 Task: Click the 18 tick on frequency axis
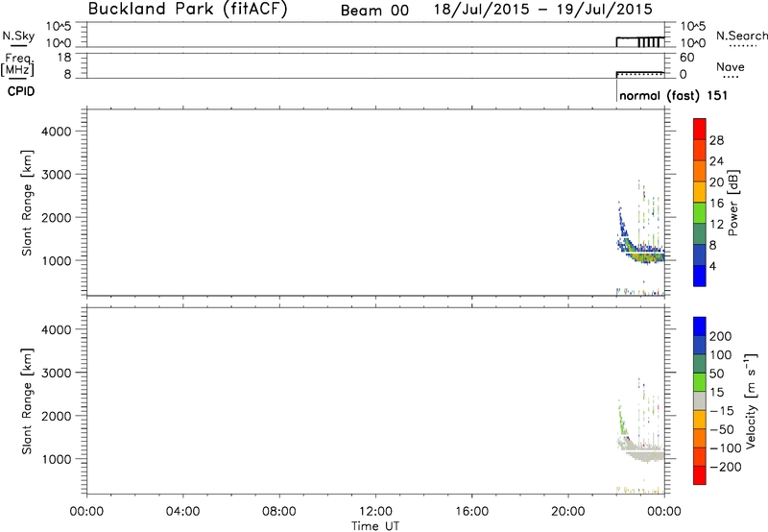[x=64, y=58]
